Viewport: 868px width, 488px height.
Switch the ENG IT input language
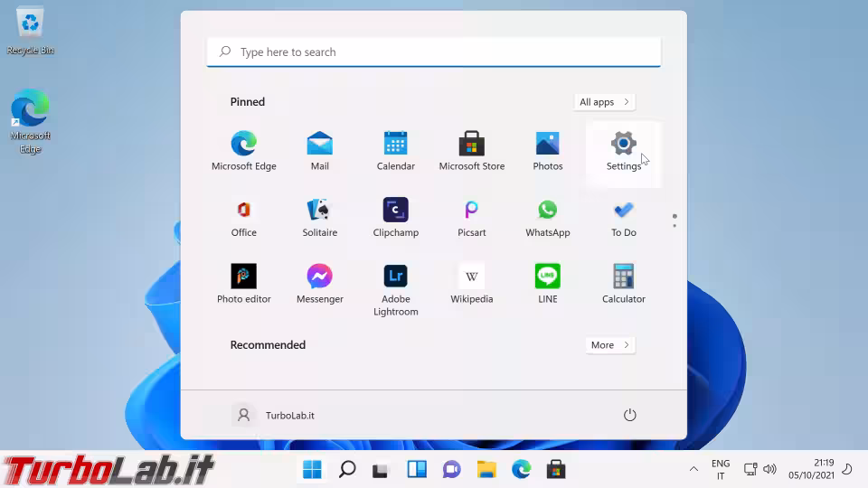pos(721,469)
